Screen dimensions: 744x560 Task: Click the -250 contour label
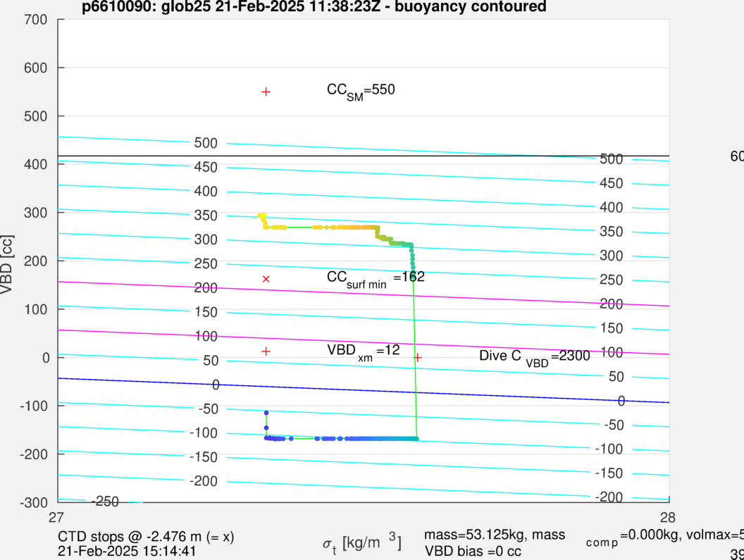pyautogui.click(x=105, y=502)
